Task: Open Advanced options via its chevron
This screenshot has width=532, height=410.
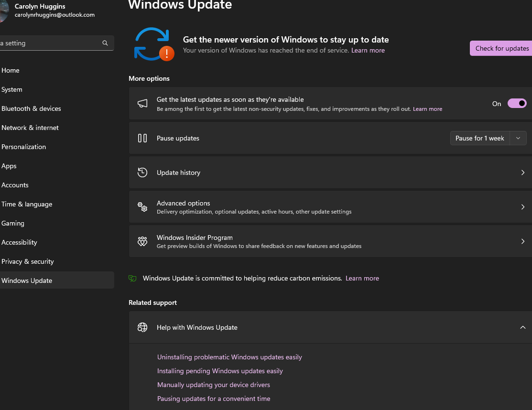Action: (x=522, y=206)
